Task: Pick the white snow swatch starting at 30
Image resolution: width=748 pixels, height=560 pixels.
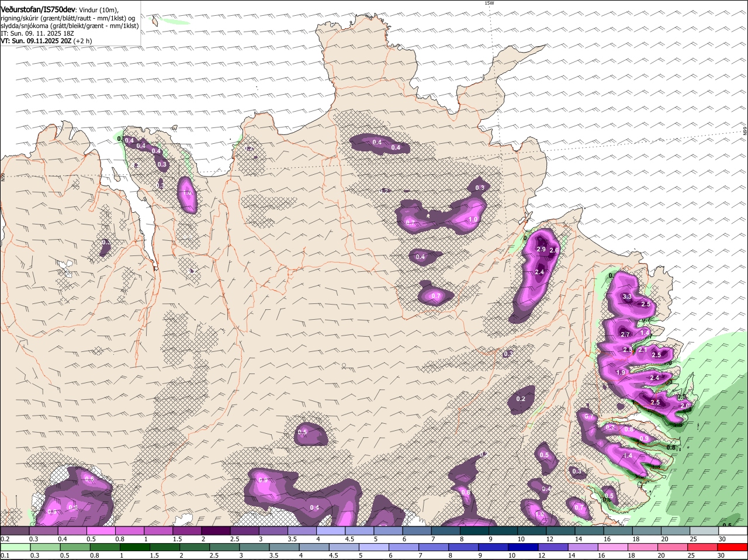Action: click(733, 531)
